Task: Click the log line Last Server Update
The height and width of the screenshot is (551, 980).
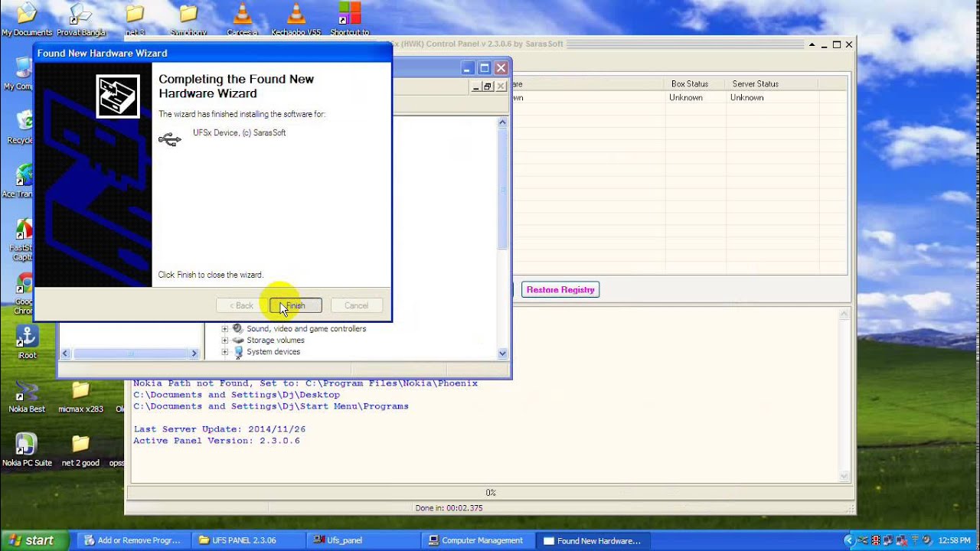Action: (x=219, y=429)
